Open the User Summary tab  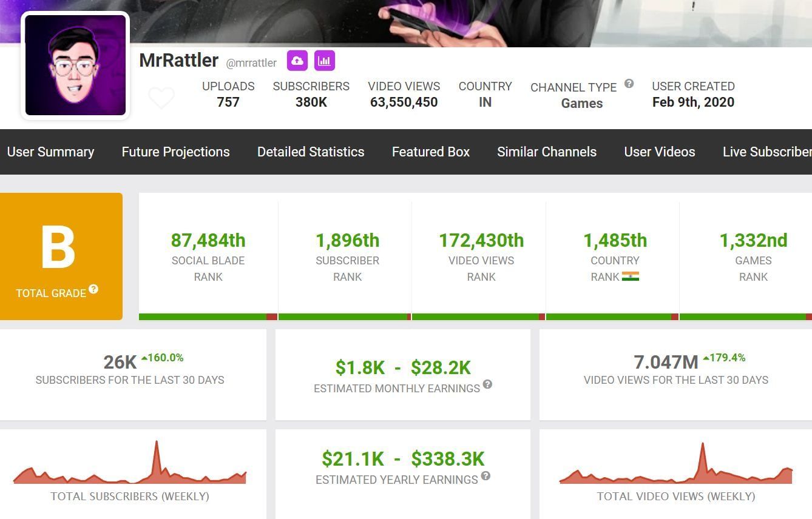coord(50,152)
